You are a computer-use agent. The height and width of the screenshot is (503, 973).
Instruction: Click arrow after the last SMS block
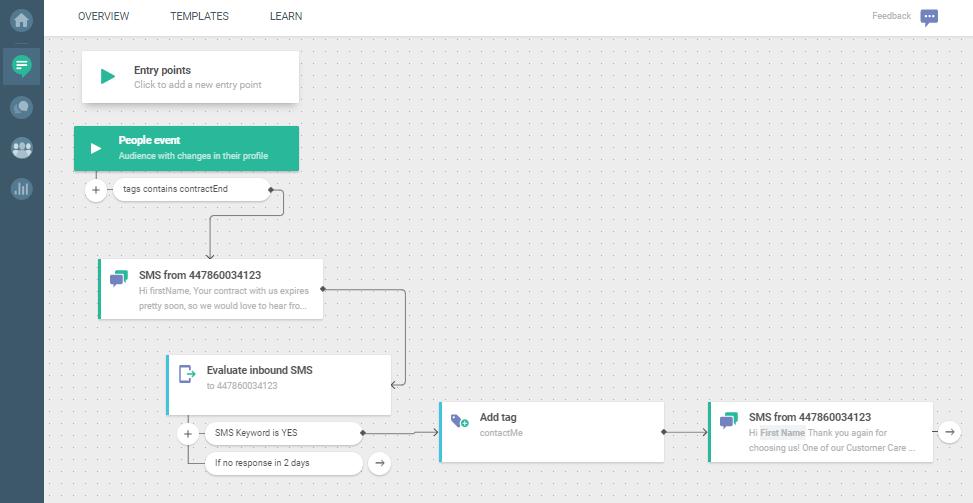(x=949, y=432)
